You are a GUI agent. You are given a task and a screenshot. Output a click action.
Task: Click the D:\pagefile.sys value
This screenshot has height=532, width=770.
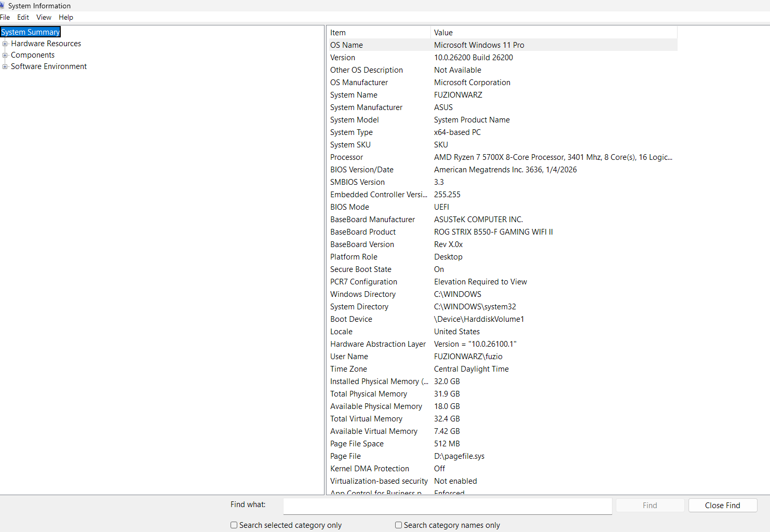(459, 456)
